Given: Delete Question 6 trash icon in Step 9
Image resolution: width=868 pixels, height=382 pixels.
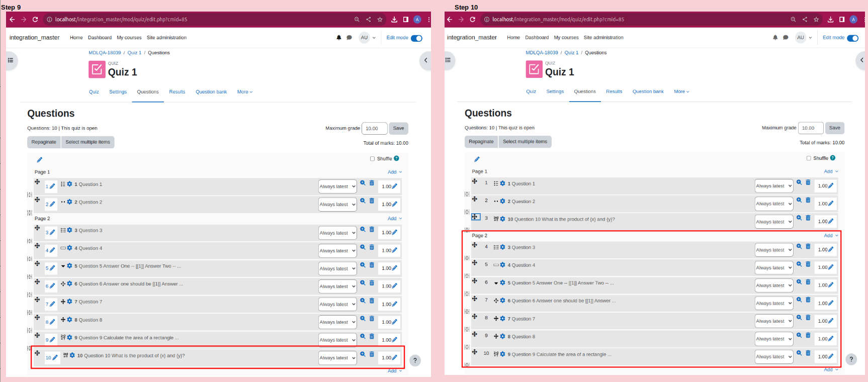Looking at the screenshot, I should click(372, 282).
